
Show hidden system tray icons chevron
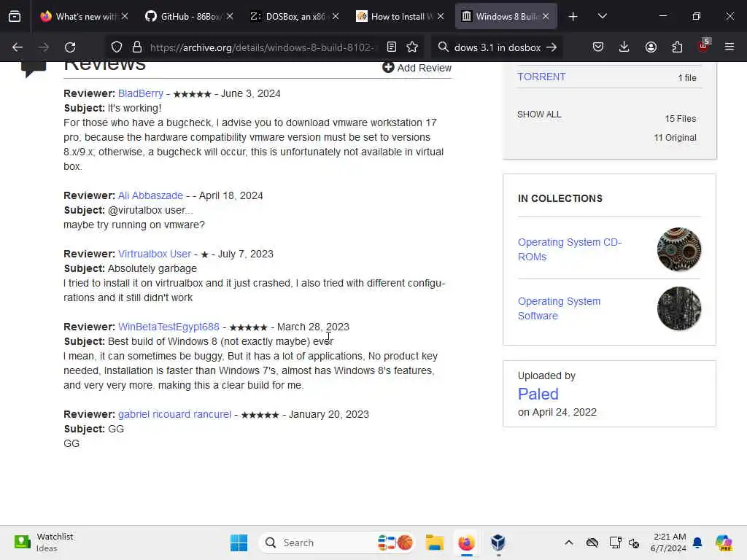[569, 542]
